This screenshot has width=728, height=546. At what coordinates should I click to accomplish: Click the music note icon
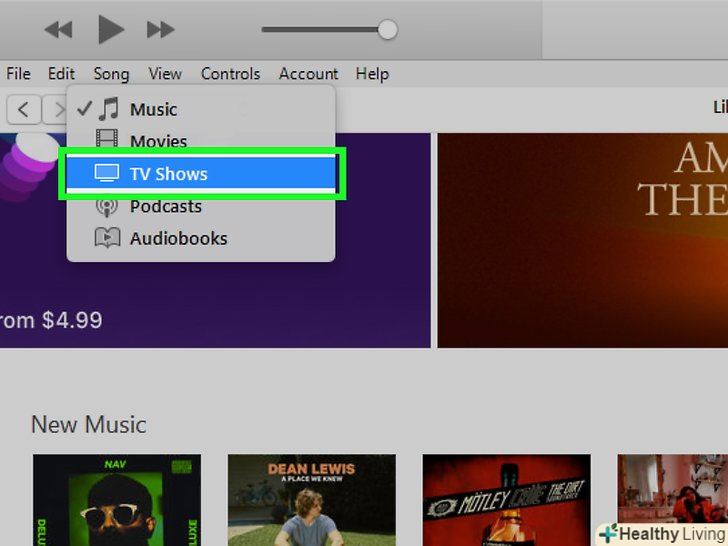(x=109, y=109)
